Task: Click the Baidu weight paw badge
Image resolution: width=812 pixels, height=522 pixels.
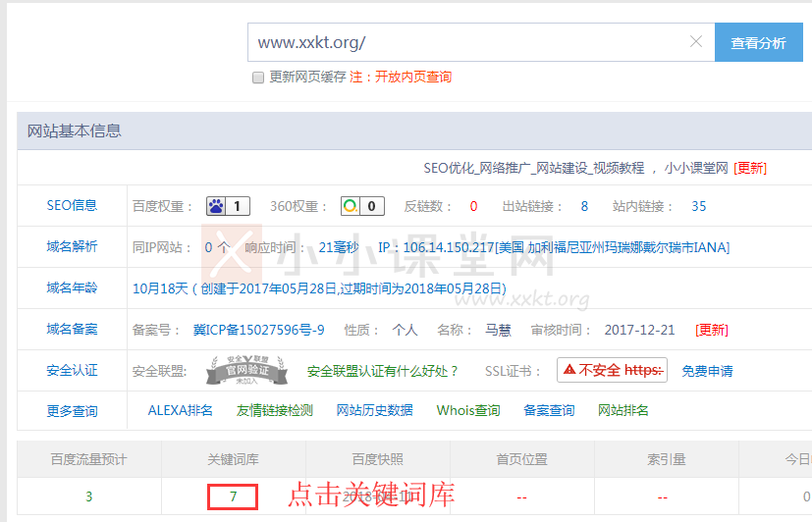Action: pos(228,206)
